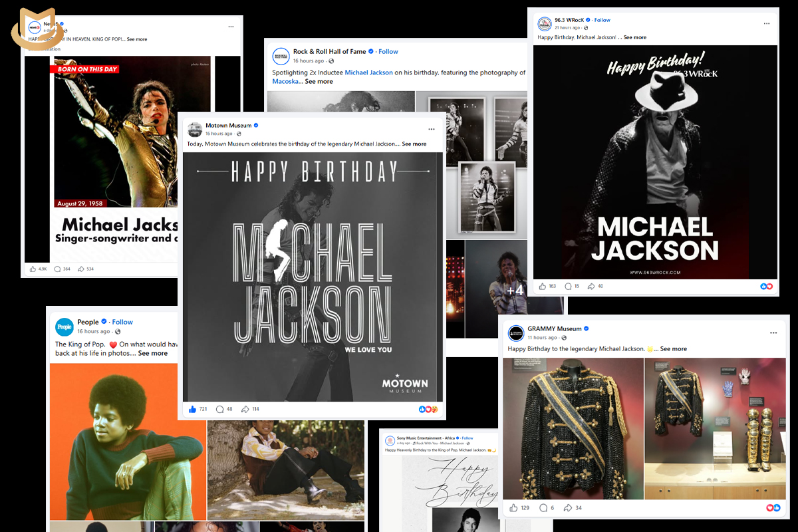Open the Macoska link in Rock Hall post
This screenshot has width=798, height=532.
tap(286, 81)
